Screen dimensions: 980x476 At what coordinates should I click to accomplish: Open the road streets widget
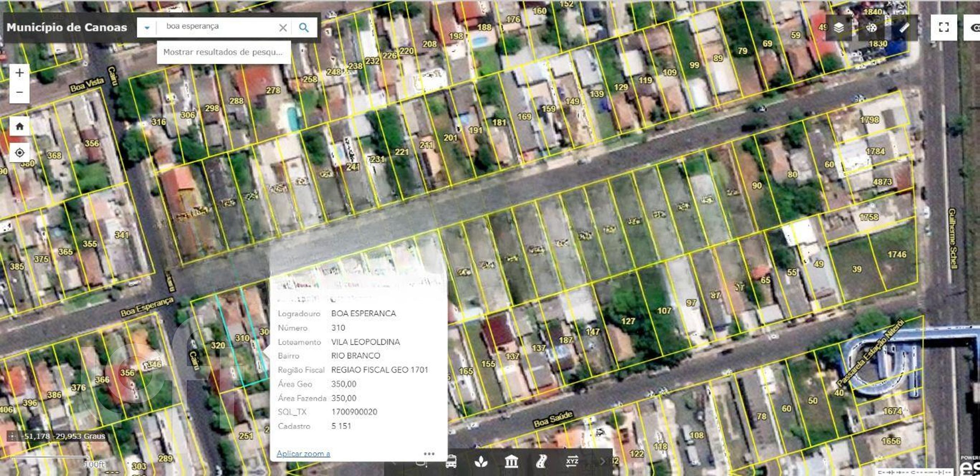pyautogui.click(x=541, y=462)
